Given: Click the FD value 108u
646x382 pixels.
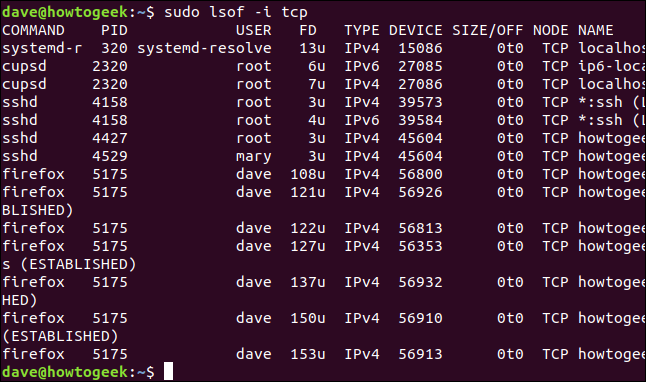Looking at the screenshot, I should [x=308, y=174].
